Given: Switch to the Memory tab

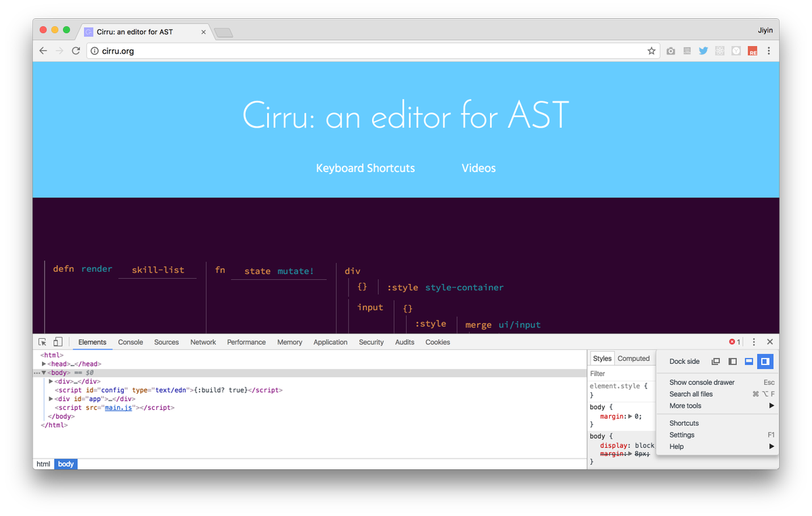Looking at the screenshot, I should click(290, 342).
